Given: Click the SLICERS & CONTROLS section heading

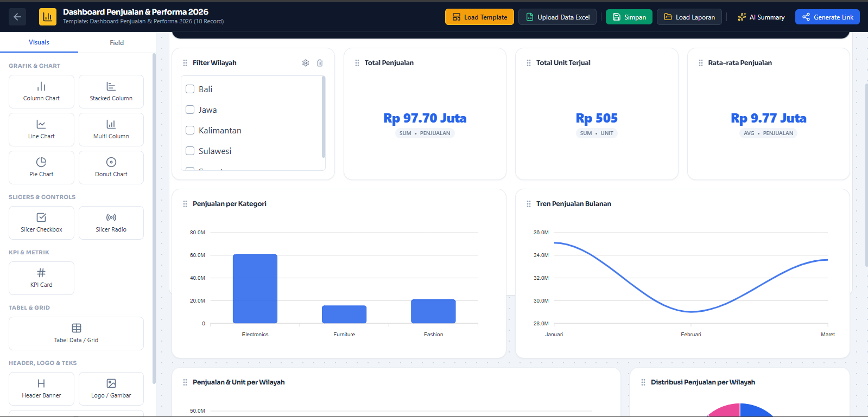Looking at the screenshot, I should [42, 197].
